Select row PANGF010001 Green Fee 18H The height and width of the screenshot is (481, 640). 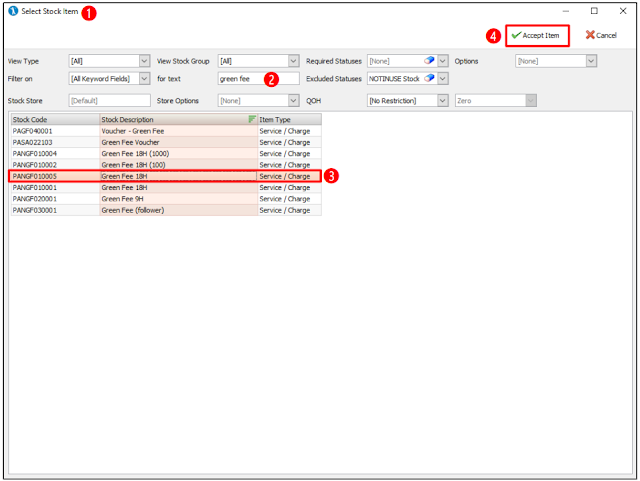166,188
